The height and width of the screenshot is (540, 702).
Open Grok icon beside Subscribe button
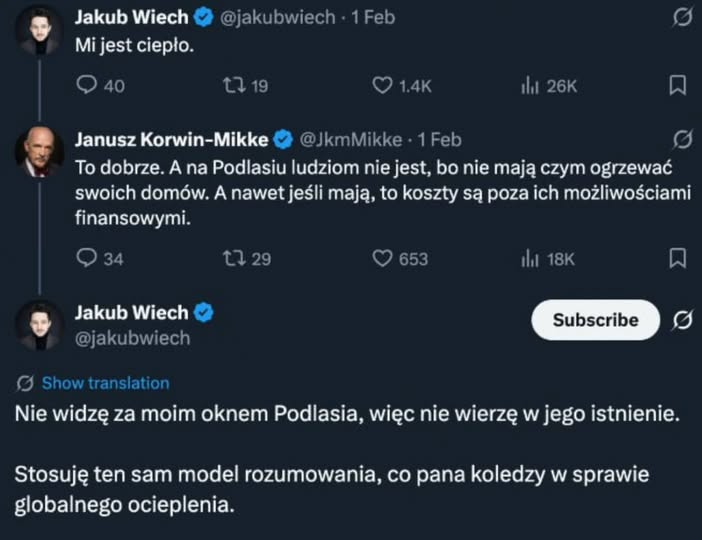(684, 320)
